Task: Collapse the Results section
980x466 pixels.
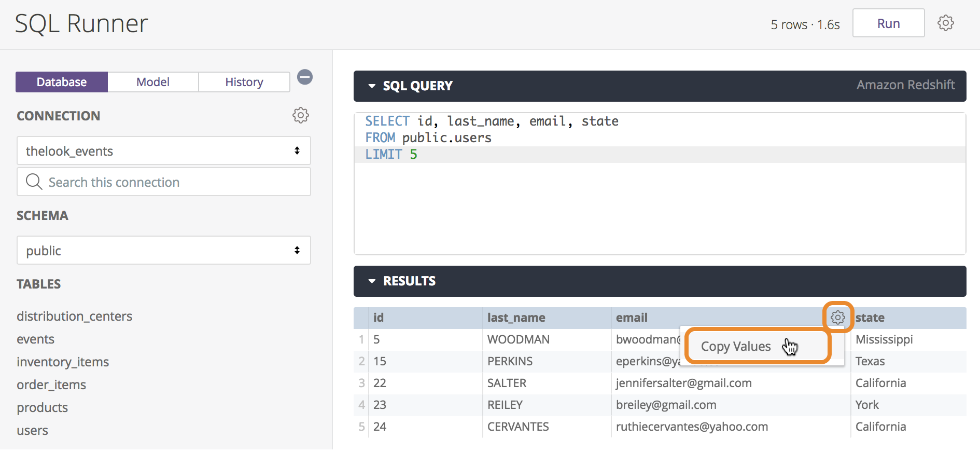Action: [372, 281]
